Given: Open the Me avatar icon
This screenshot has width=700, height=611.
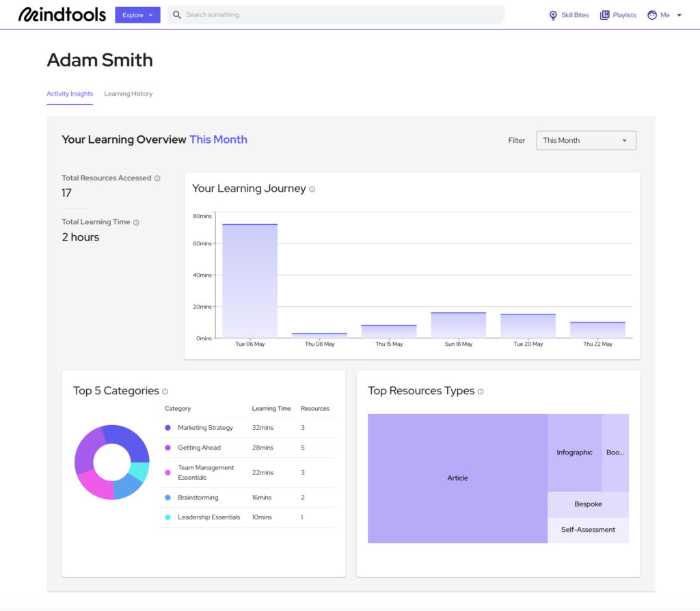Looking at the screenshot, I should click(x=653, y=14).
